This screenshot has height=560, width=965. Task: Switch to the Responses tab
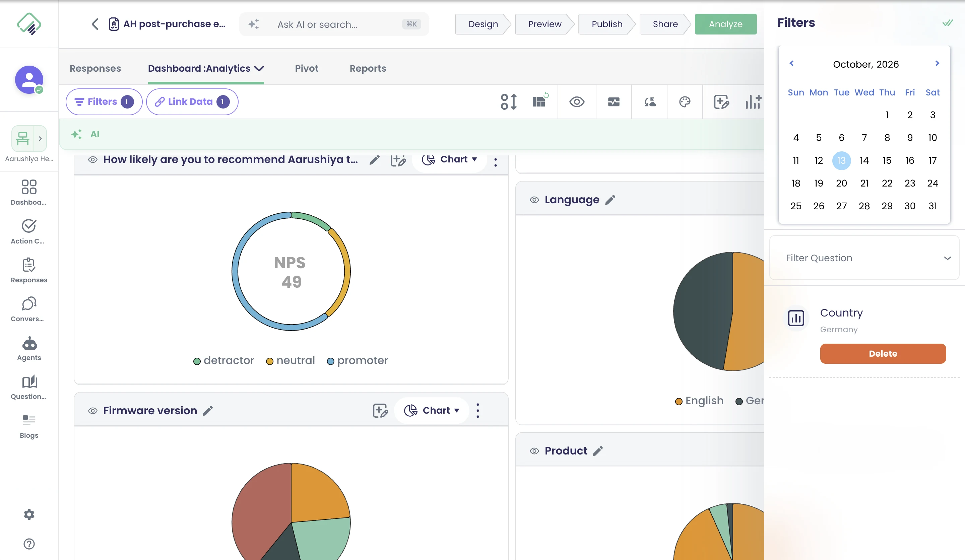[95, 69]
